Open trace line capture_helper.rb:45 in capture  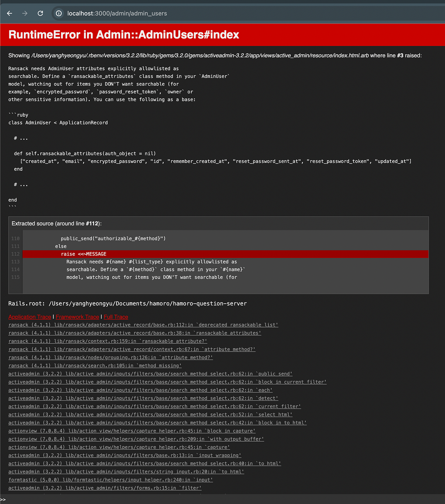[119, 447]
